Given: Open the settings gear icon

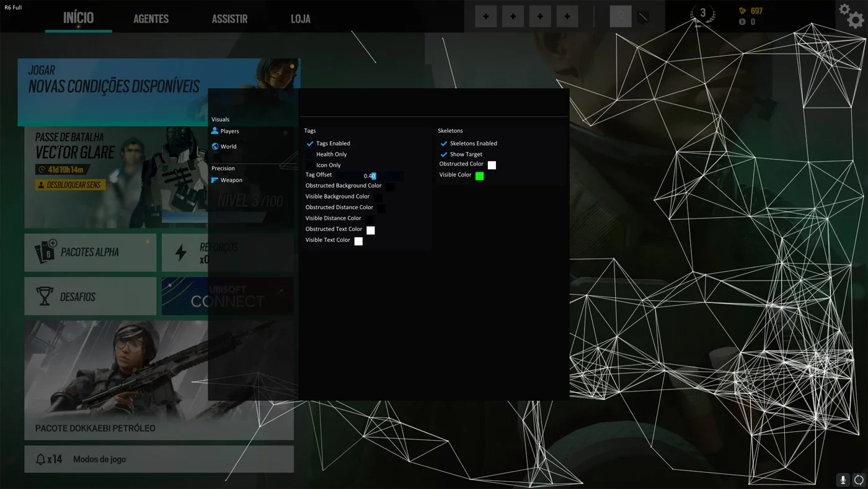Looking at the screenshot, I should click(852, 16).
